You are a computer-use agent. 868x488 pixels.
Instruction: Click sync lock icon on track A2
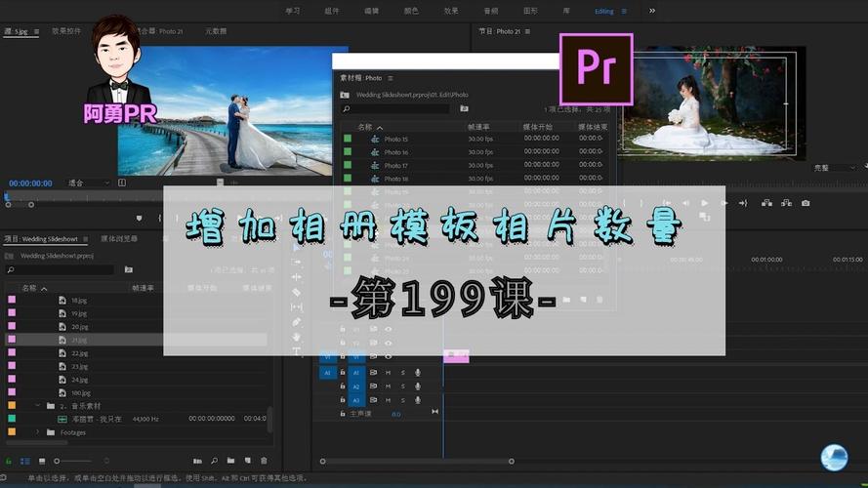(x=373, y=386)
